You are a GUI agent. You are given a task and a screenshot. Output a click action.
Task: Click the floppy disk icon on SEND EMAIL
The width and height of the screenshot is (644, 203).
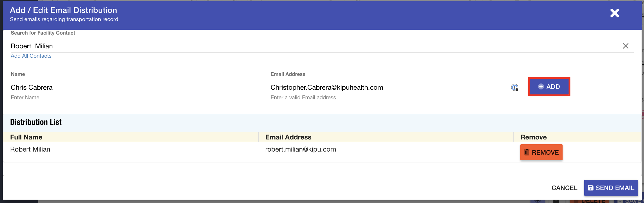pyautogui.click(x=591, y=188)
